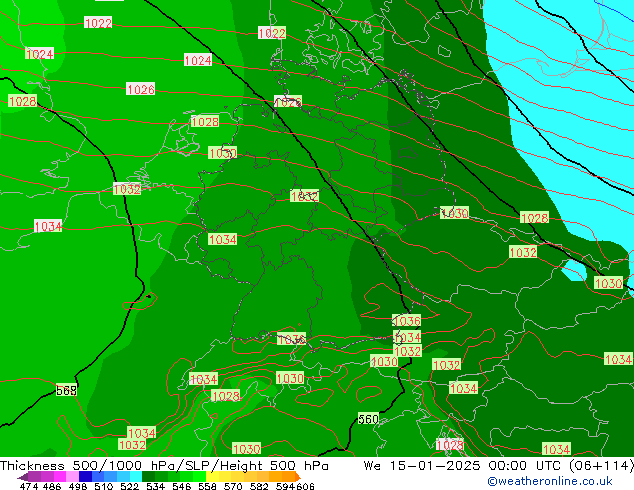
Task: Click the legend value 534
Action: [x=156, y=486]
